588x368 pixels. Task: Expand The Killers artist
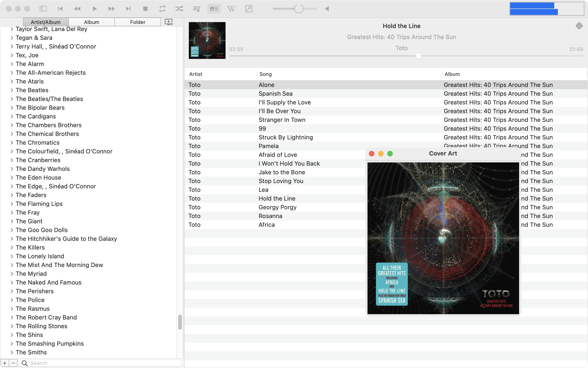click(12, 247)
